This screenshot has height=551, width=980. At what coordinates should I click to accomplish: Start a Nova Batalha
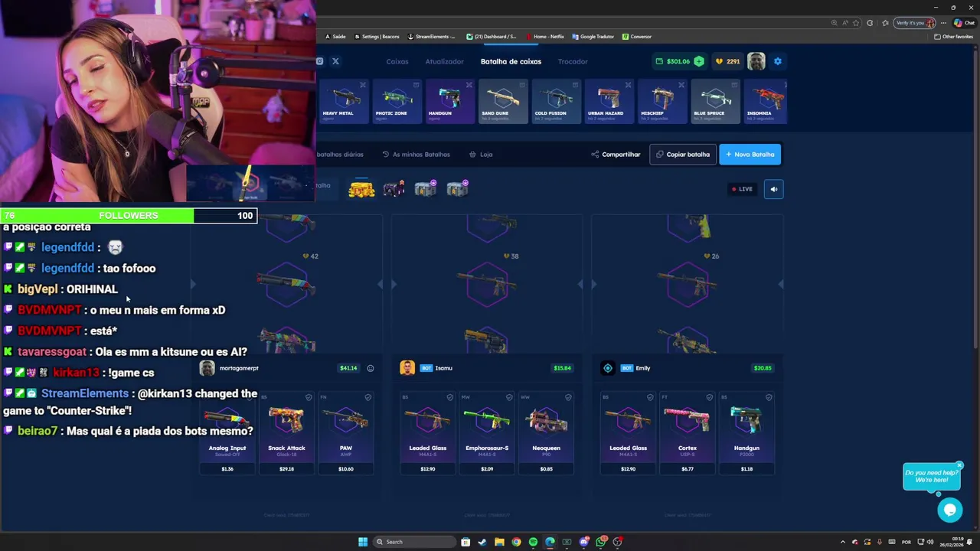pos(750,155)
